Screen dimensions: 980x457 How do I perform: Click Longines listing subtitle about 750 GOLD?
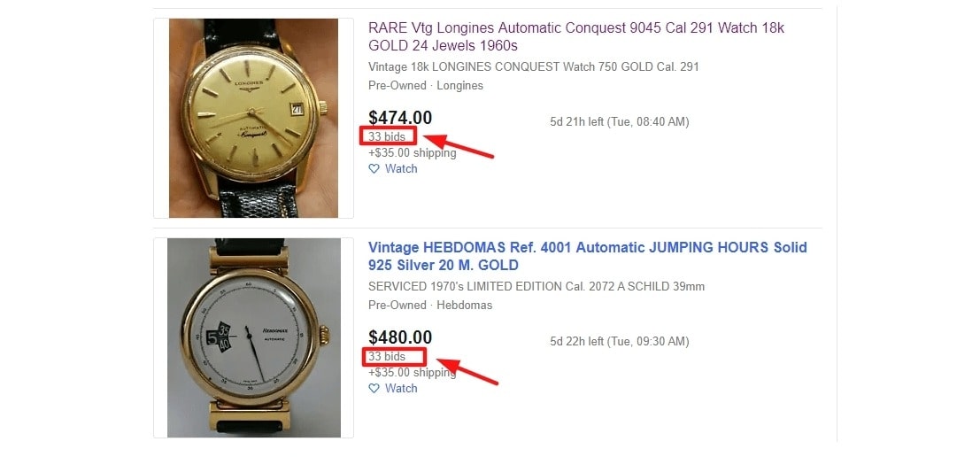point(534,67)
